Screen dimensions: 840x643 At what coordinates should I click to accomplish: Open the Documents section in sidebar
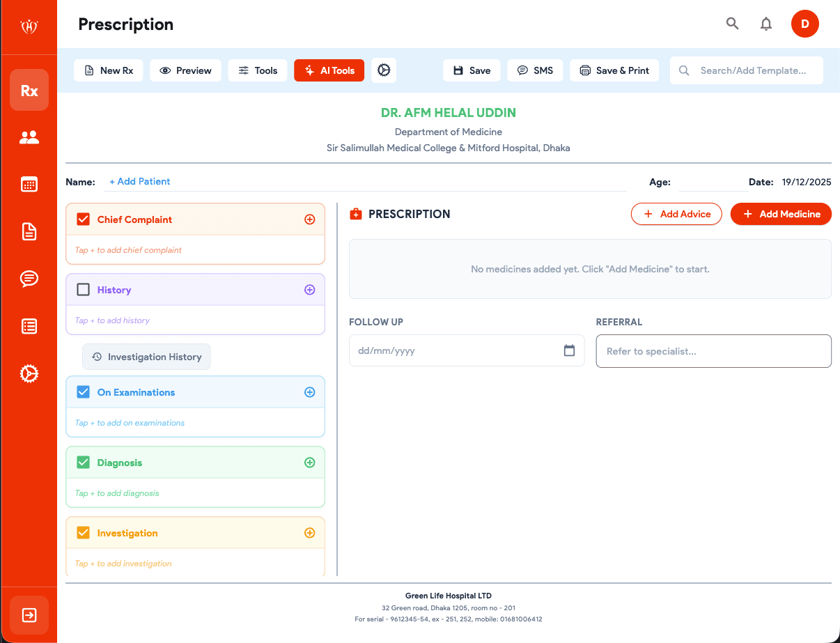[29, 232]
